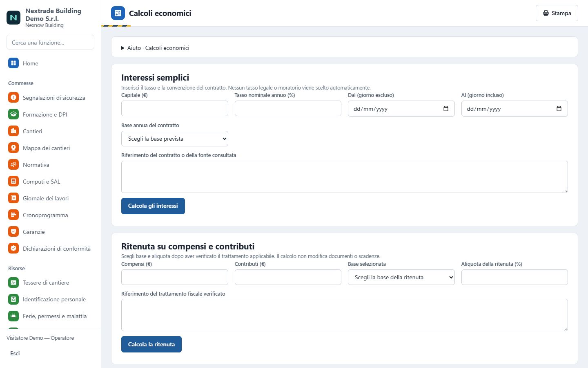The image size is (588, 368).
Task: Click the Segnalazioni di sicurezza warning icon
Action: click(13, 97)
